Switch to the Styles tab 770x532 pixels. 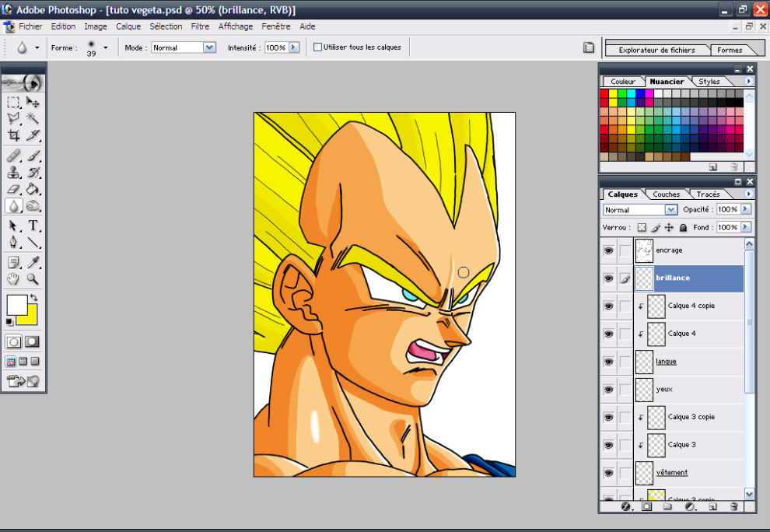(x=709, y=82)
